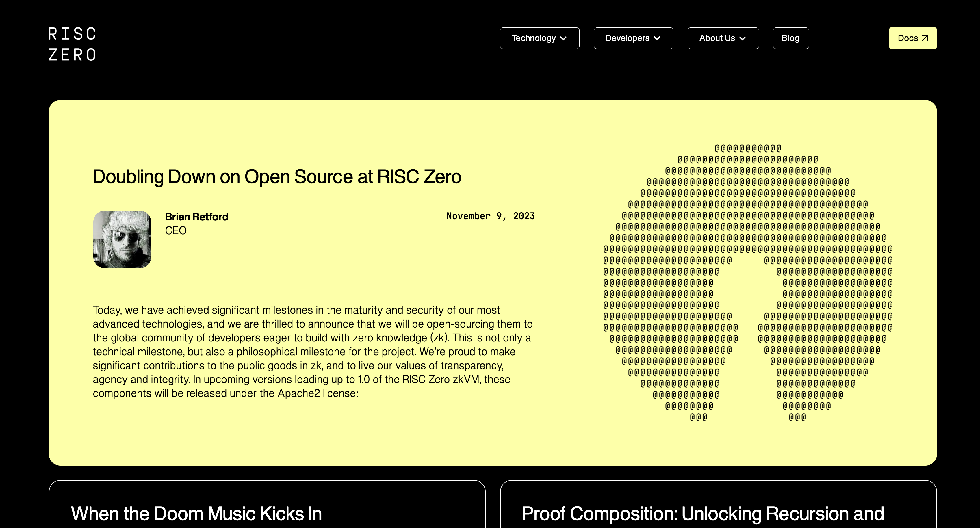
Task: Click the chevron beside Technology
Action: pyautogui.click(x=564, y=38)
